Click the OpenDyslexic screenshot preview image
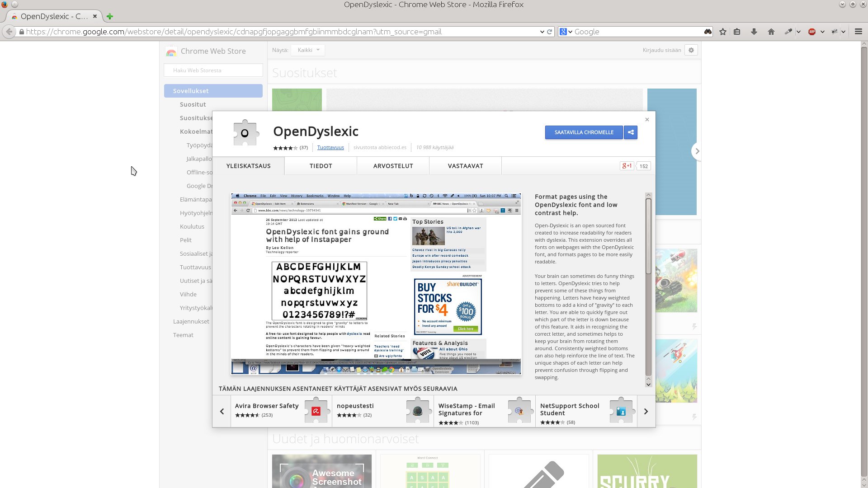The image size is (868, 488). click(x=376, y=284)
